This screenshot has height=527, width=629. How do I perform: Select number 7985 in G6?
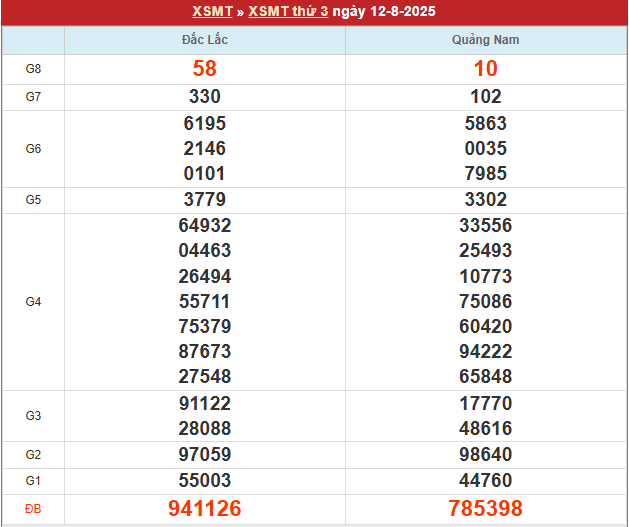click(485, 174)
